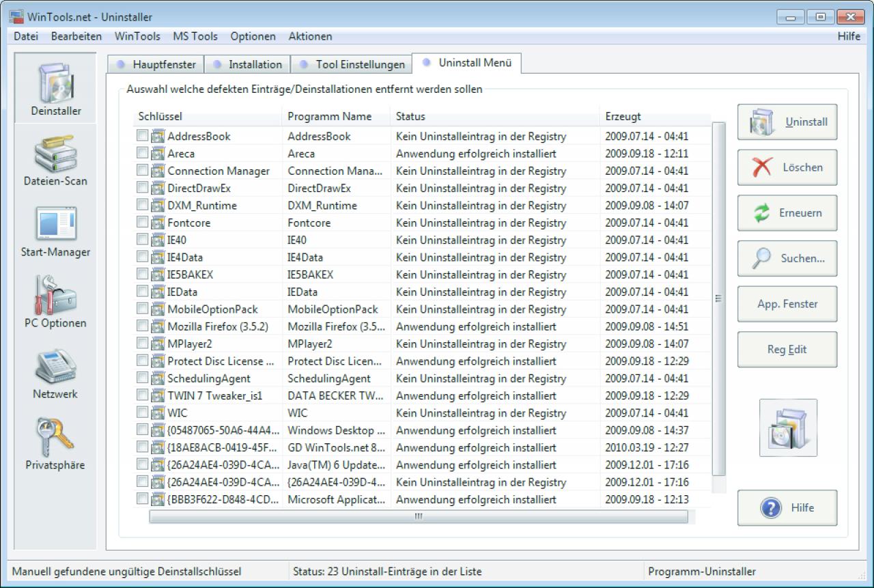Select the Uninstall Menü tab
The image size is (874, 588).
point(468,63)
